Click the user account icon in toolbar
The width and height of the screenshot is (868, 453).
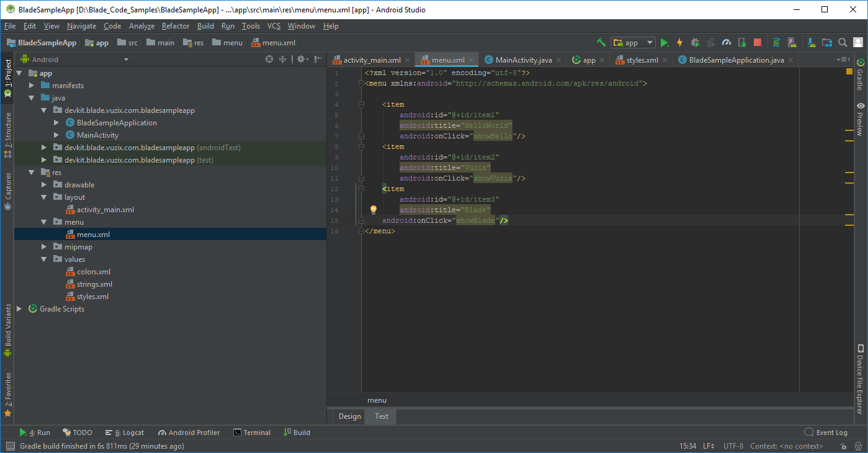(x=858, y=43)
